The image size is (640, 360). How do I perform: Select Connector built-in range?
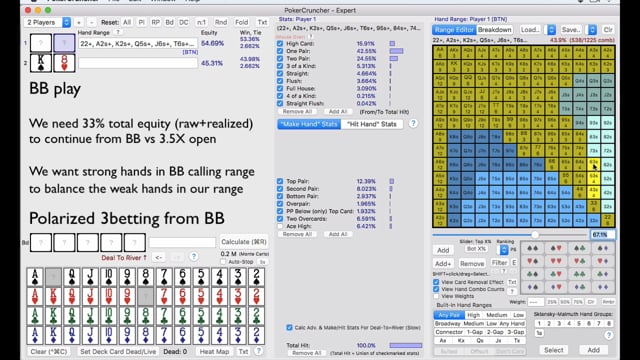pos(449,332)
